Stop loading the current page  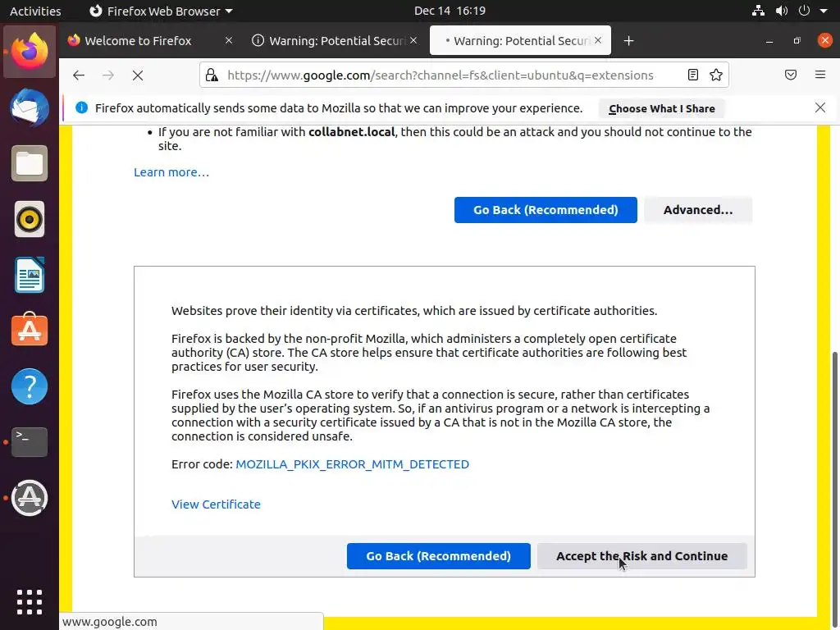pos(138,75)
